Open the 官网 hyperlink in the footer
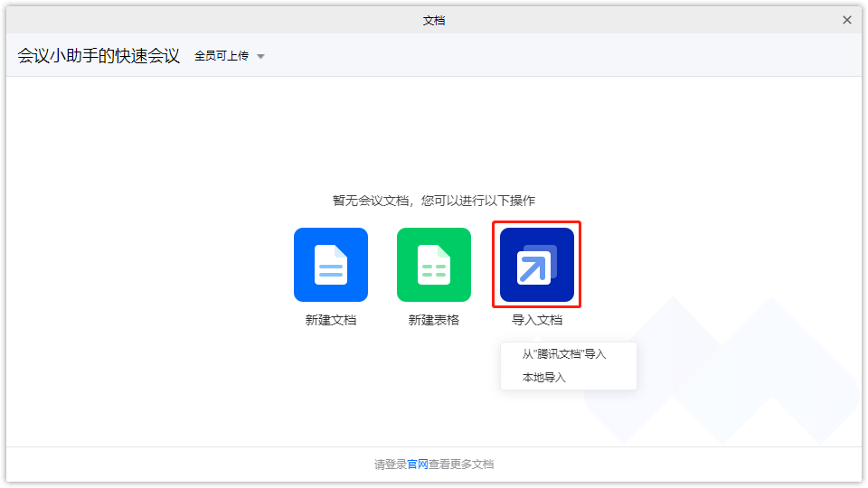This screenshot has width=868, height=488. click(418, 465)
